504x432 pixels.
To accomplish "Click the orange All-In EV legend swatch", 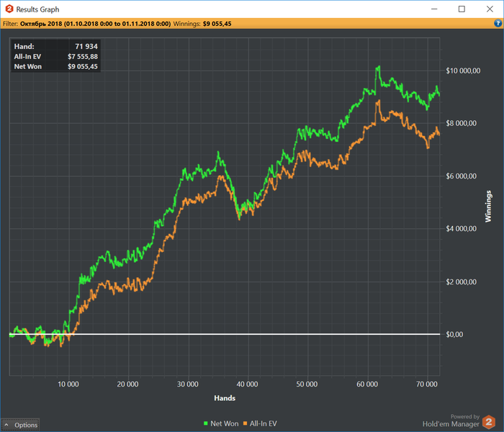I will coord(246,423).
